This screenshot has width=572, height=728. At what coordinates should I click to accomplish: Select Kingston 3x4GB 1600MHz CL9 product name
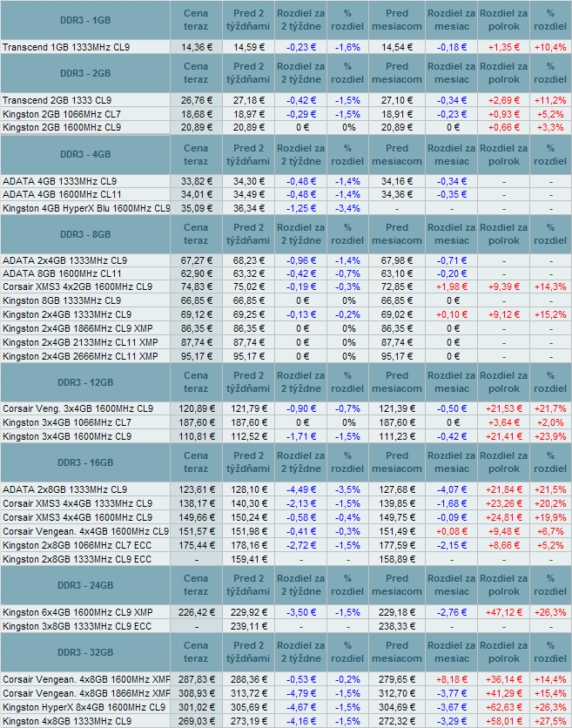coord(67,436)
